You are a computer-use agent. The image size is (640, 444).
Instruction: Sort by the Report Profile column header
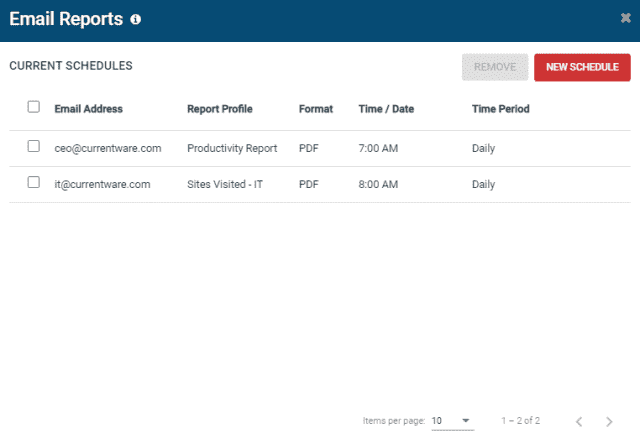click(x=220, y=109)
